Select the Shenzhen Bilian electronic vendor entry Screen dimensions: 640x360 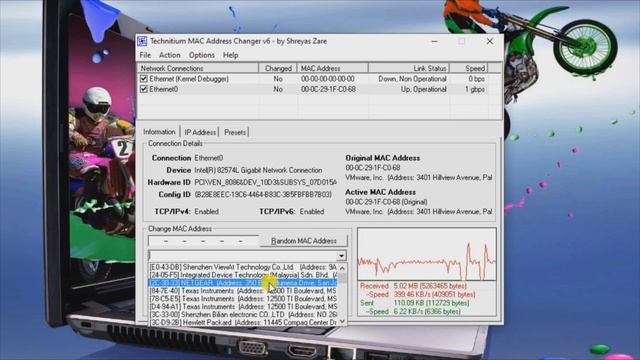tap(243, 314)
